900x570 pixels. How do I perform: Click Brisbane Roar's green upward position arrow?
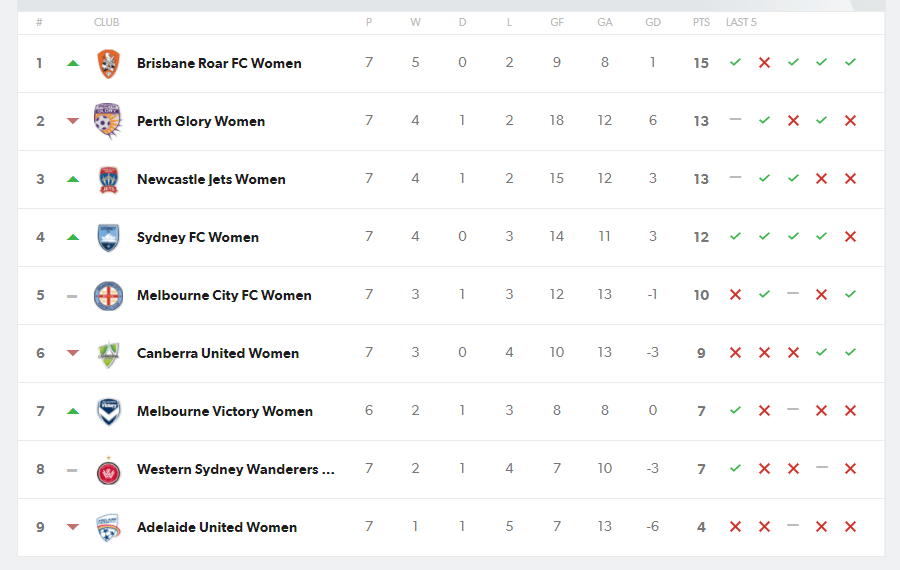pyautogui.click(x=72, y=63)
